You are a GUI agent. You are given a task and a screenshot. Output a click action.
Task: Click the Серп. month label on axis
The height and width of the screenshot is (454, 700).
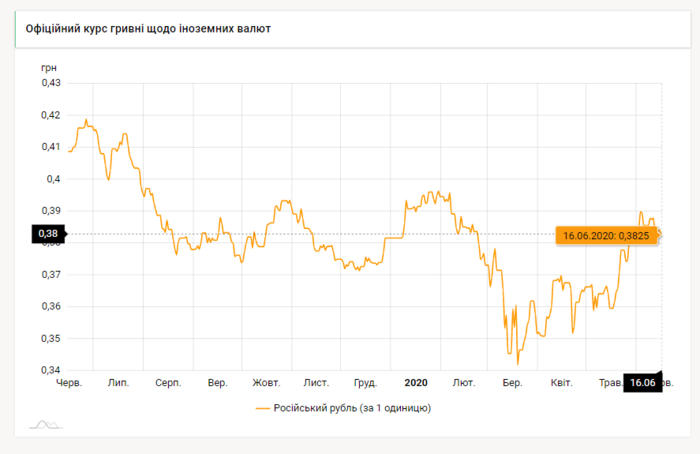pos(168,383)
